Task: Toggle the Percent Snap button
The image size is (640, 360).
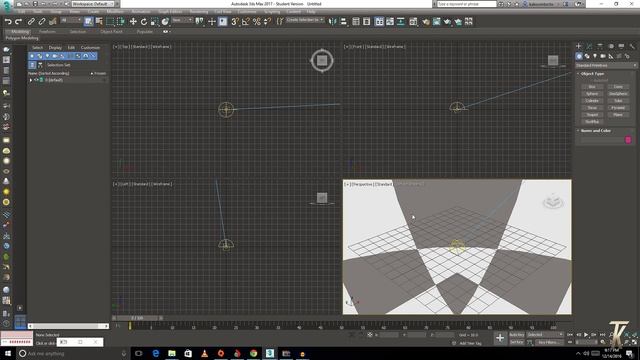Action: (x=256, y=22)
